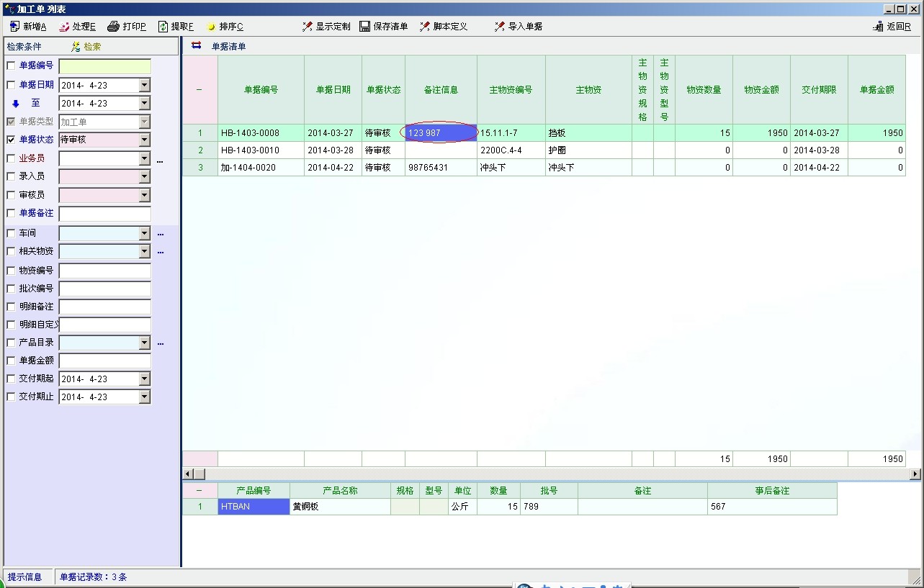Tick the 车间 filter checkbox
The height and width of the screenshot is (588, 924).
11,233
